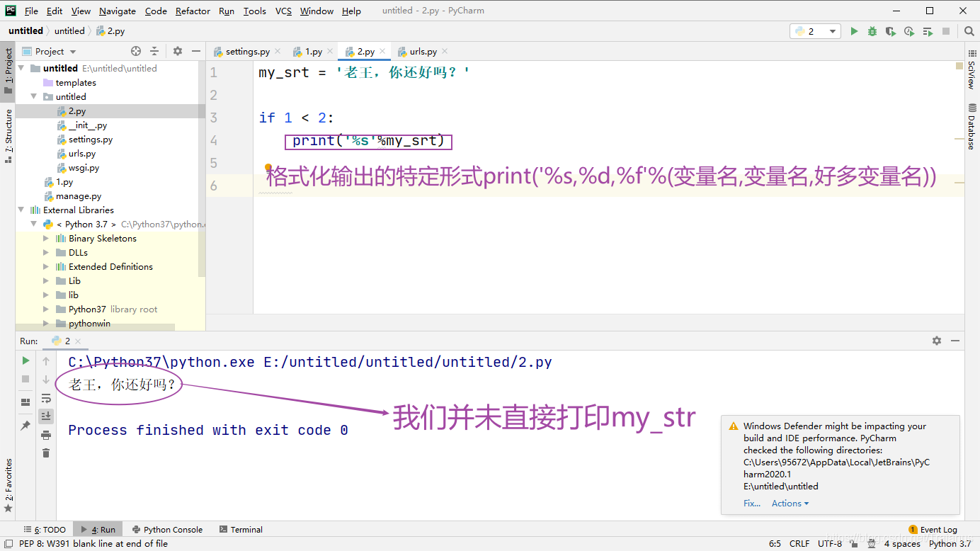Viewport: 980px width, 551px height.
Task: Collapse the Python 3.7 interpreter node
Action: [33, 225]
